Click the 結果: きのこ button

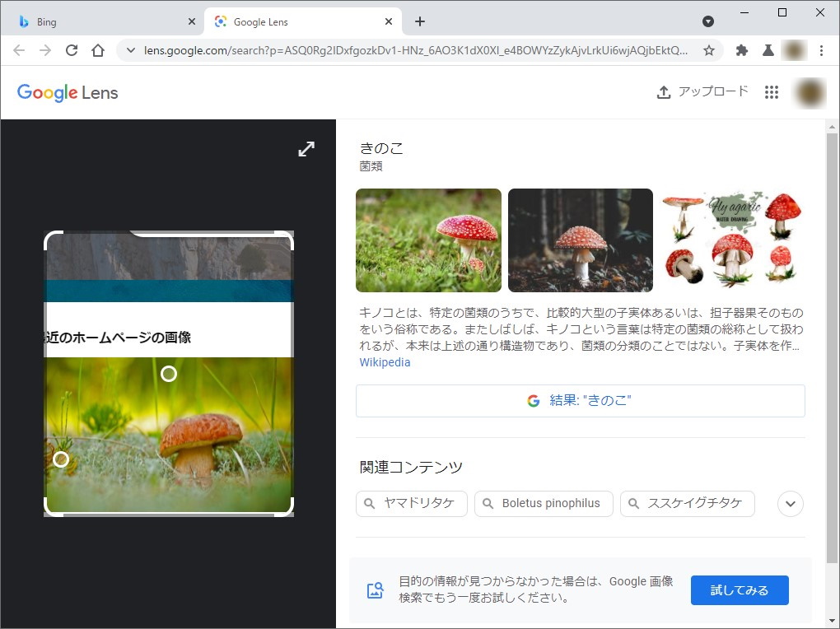580,400
